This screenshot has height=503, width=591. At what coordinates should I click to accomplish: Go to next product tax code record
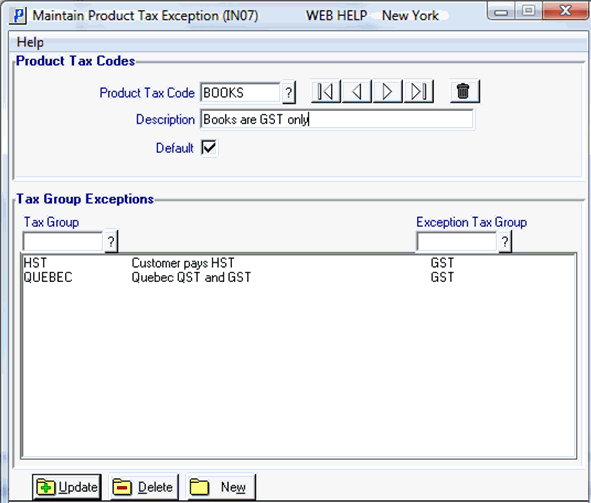[x=387, y=91]
